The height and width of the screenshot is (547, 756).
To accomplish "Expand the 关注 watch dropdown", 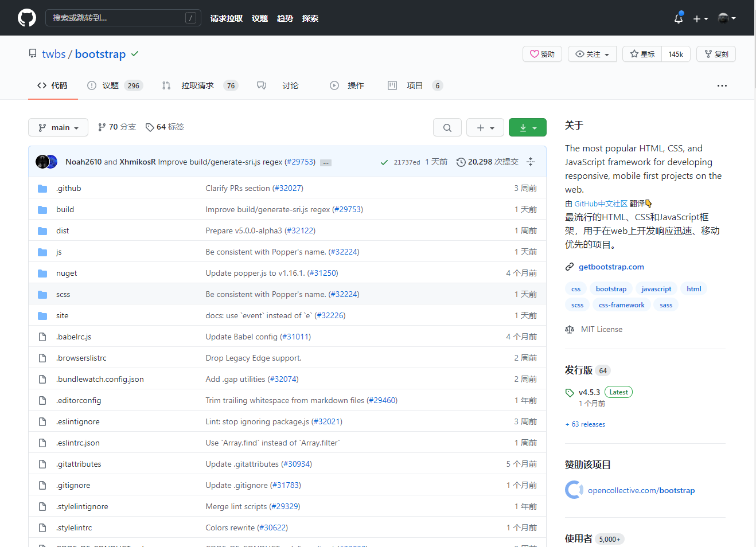I will click(x=592, y=54).
